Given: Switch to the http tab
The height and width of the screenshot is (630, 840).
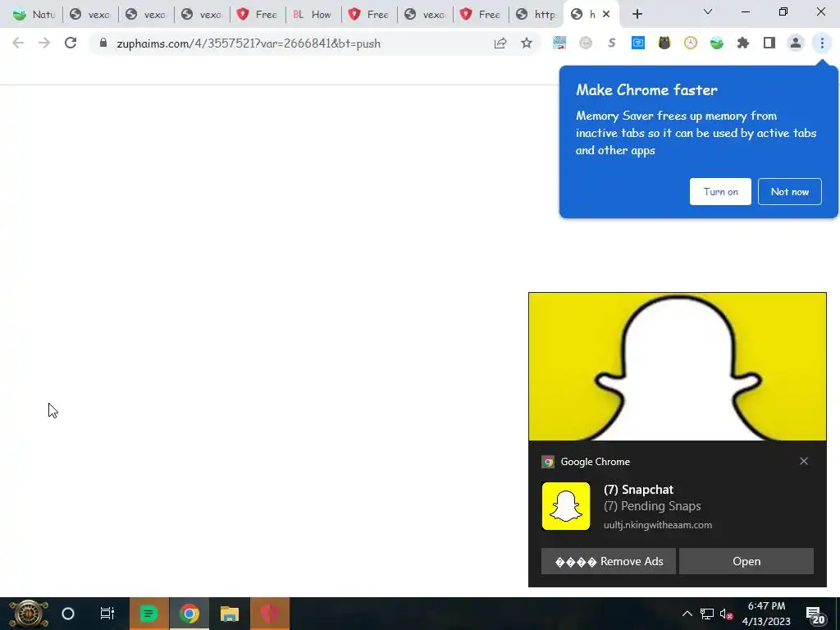Looking at the screenshot, I should point(536,15).
